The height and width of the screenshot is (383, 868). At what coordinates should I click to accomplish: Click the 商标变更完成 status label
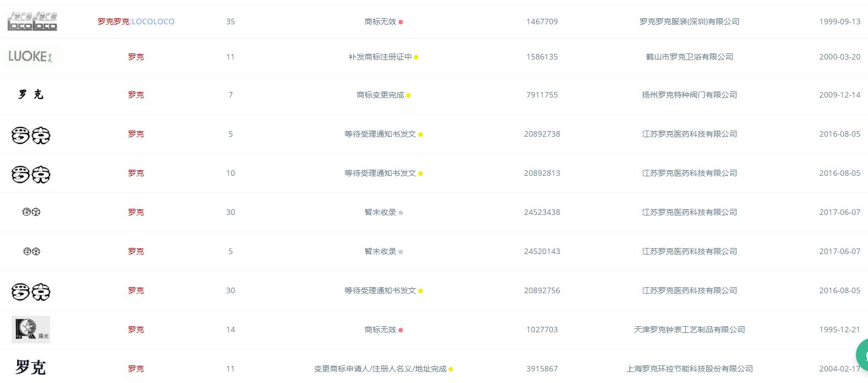(x=380, y=94)
